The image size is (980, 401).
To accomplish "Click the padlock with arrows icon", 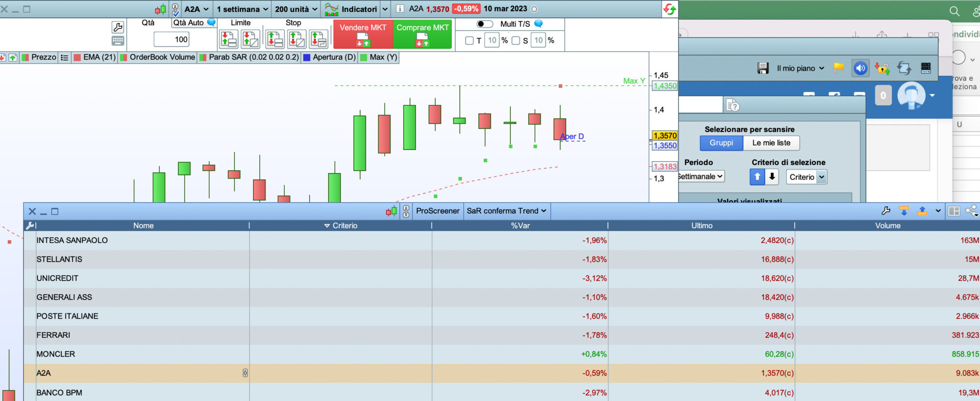I will click(882, 68).
